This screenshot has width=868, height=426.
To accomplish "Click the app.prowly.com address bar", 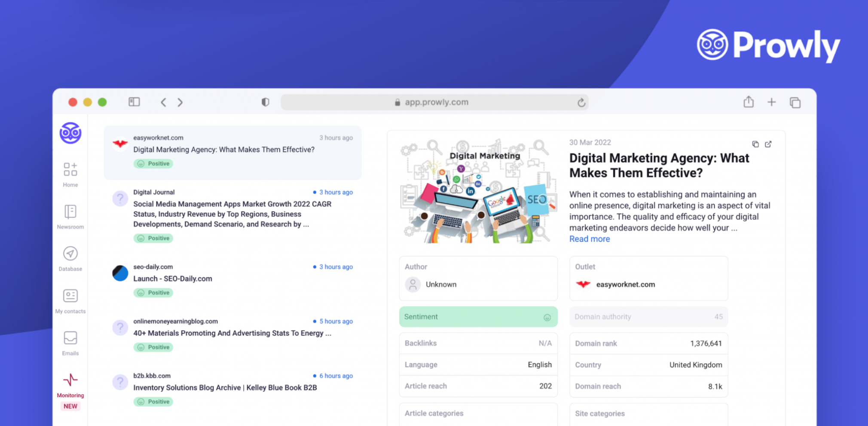I will 434,102.
